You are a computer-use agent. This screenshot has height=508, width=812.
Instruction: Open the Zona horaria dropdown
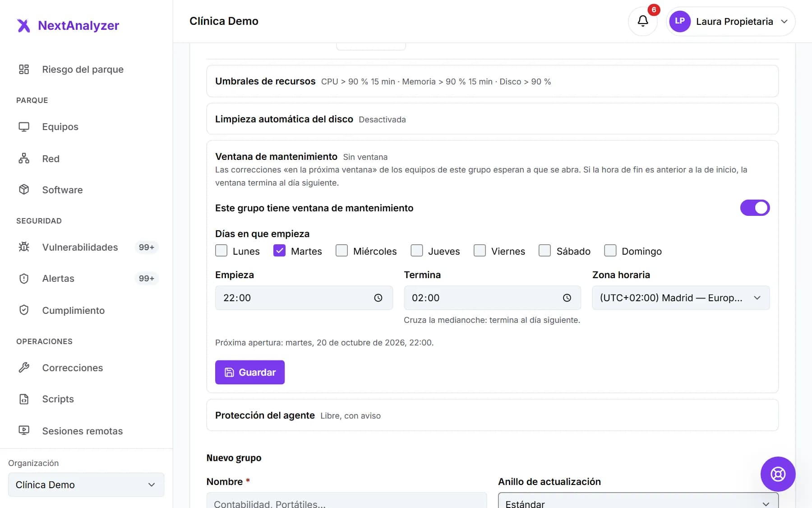681,298
